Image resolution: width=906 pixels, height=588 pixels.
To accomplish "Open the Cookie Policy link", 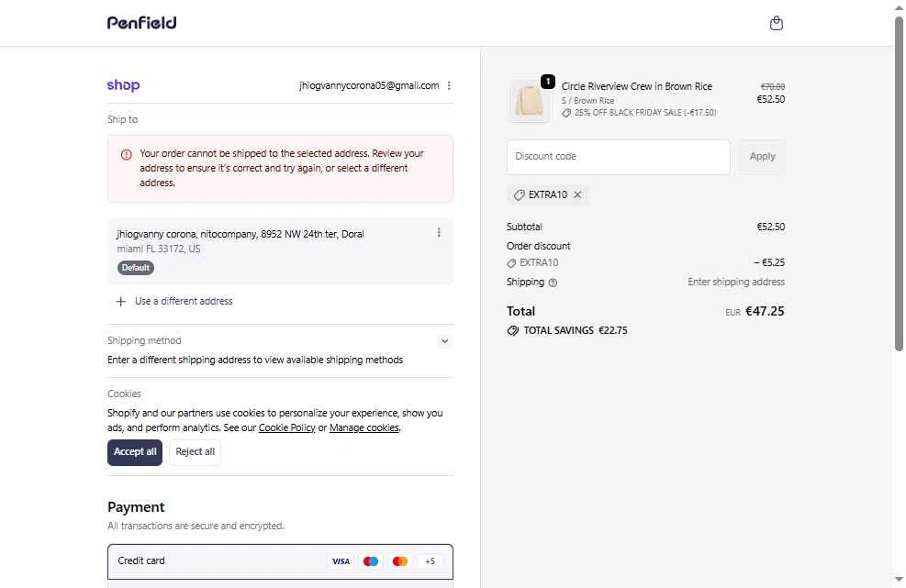I will coord(286,428).
